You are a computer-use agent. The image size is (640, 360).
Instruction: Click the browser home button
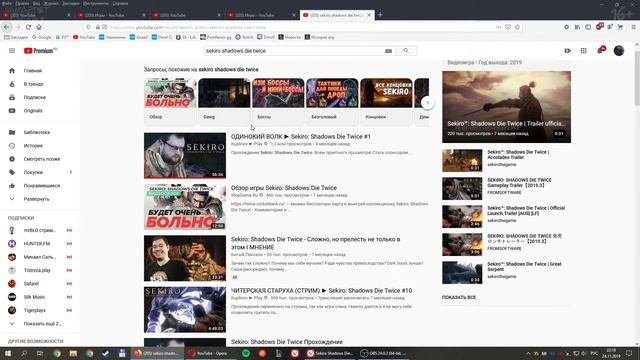point(39,27)
